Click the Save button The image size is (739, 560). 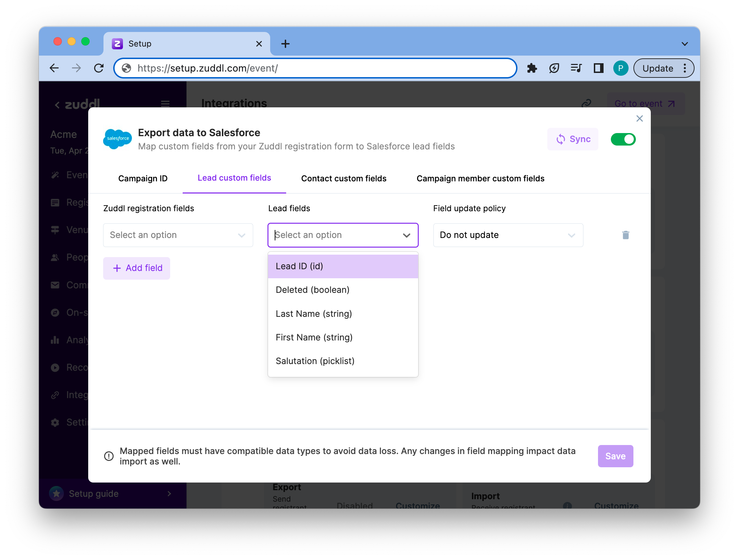tap(615, 456)
